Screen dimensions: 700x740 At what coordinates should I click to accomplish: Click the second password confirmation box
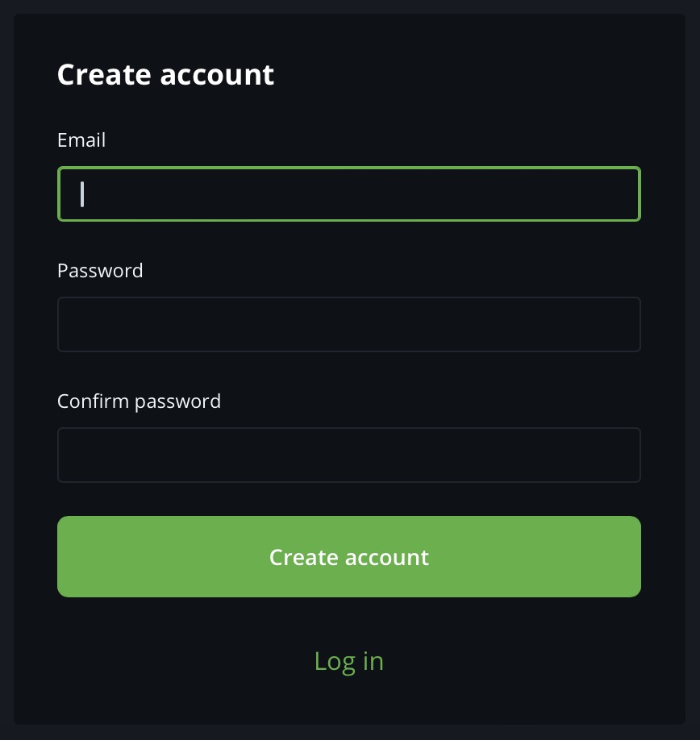(348, 455)
